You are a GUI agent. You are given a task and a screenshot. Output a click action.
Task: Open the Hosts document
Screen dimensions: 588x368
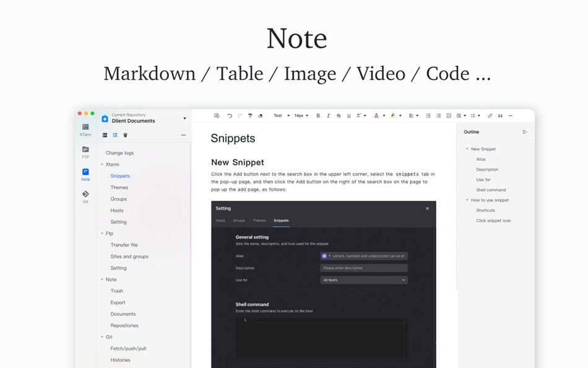tap(117, 211)
